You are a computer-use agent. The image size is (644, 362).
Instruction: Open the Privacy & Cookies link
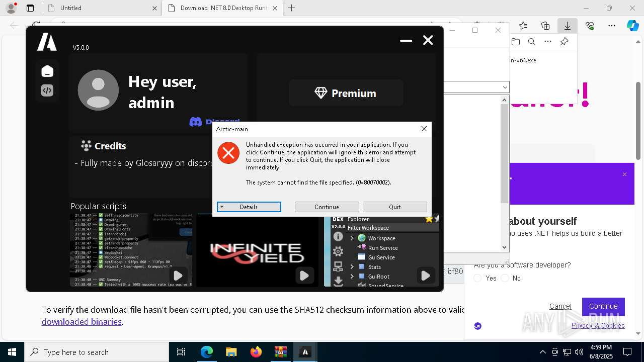[598, 325]
